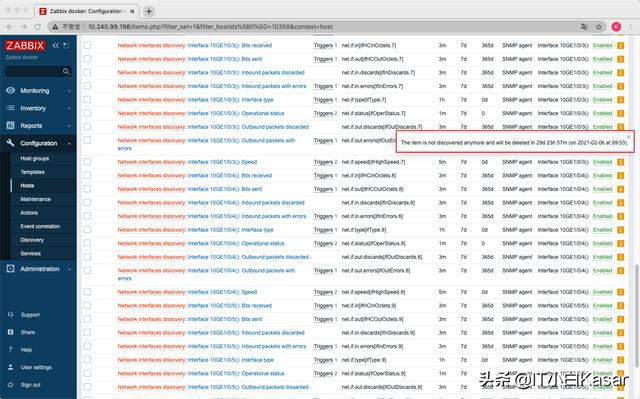Click orange info icon in first Bits received row
The width and height of the screenshot is (640, 399).
point(620,45)
